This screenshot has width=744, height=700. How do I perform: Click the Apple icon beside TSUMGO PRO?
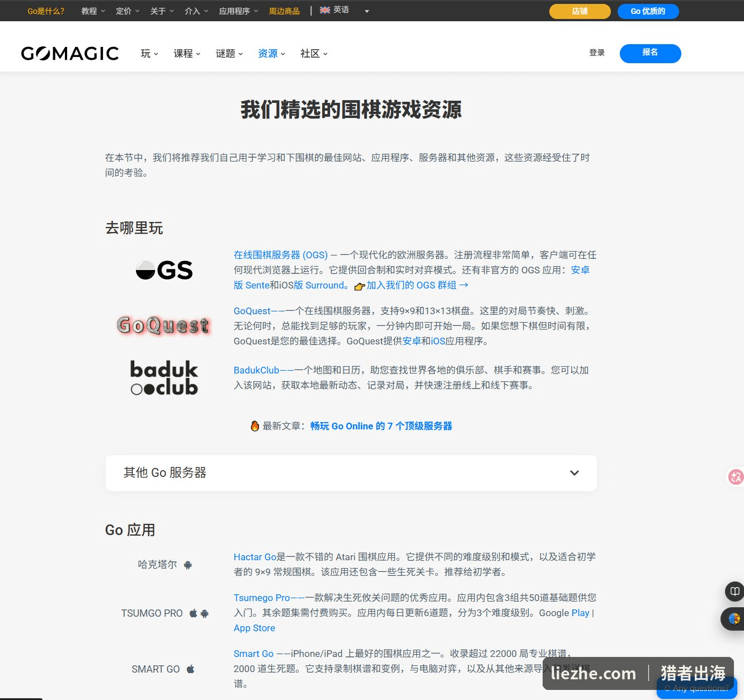point(194,613)
